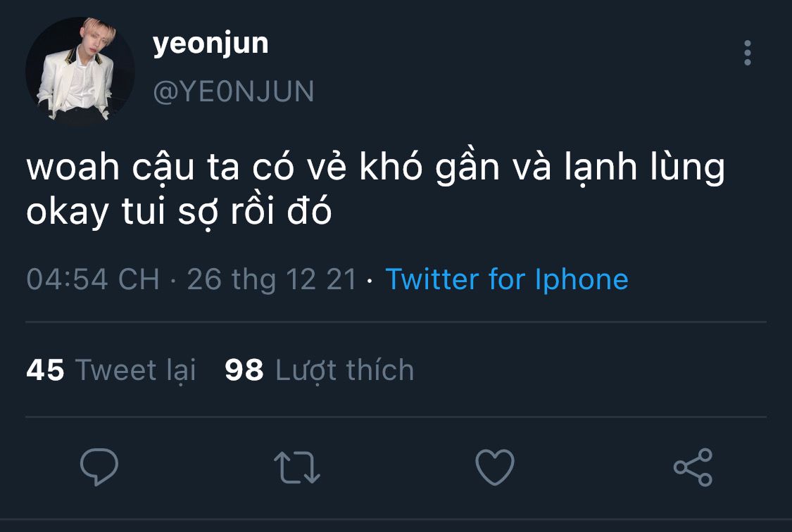792x532 pixels.
Task: Click the word Iphone in the source link
Action: pyautogui.click(x=582, y=279)
